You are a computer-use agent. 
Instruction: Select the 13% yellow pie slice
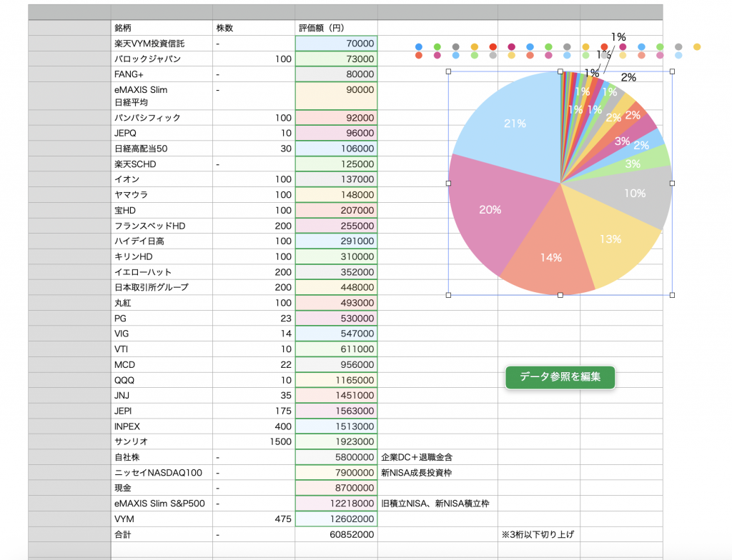pyautogui.click(x=609, y=239)
